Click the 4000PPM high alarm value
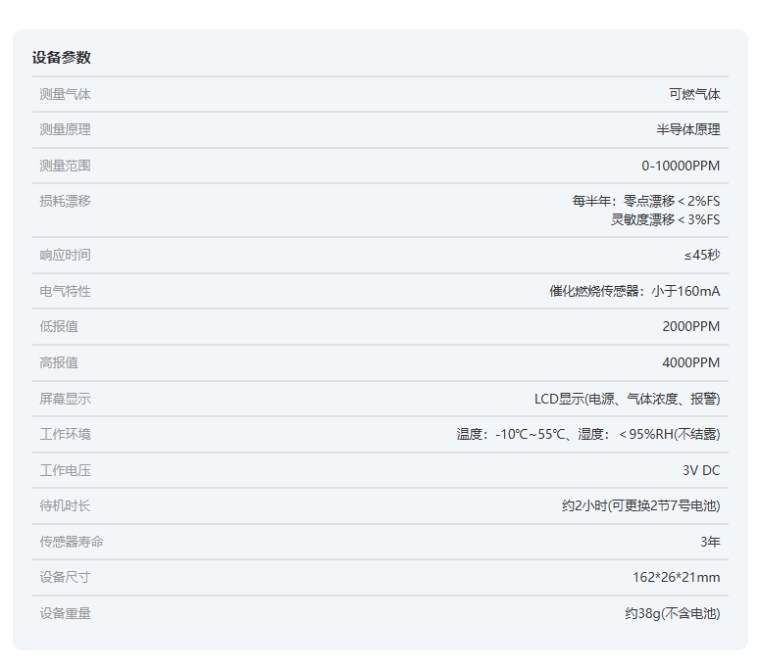This screenshot has height=669, width=760. [690, 362]
